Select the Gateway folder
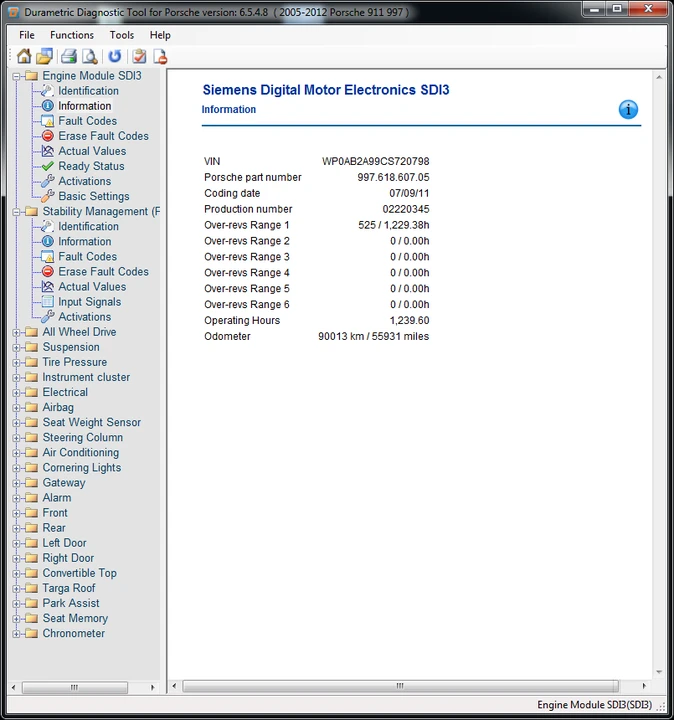The width and height of the screenshot is (674, 720). [x=64, y=483]
